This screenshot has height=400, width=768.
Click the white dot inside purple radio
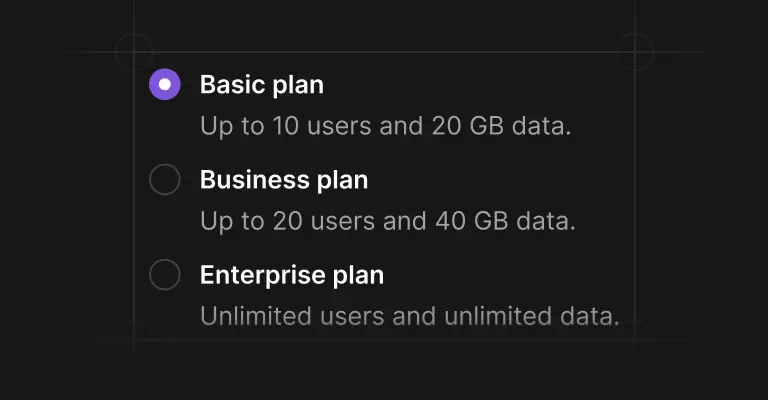pyautogui.click(x=165, y=85)
